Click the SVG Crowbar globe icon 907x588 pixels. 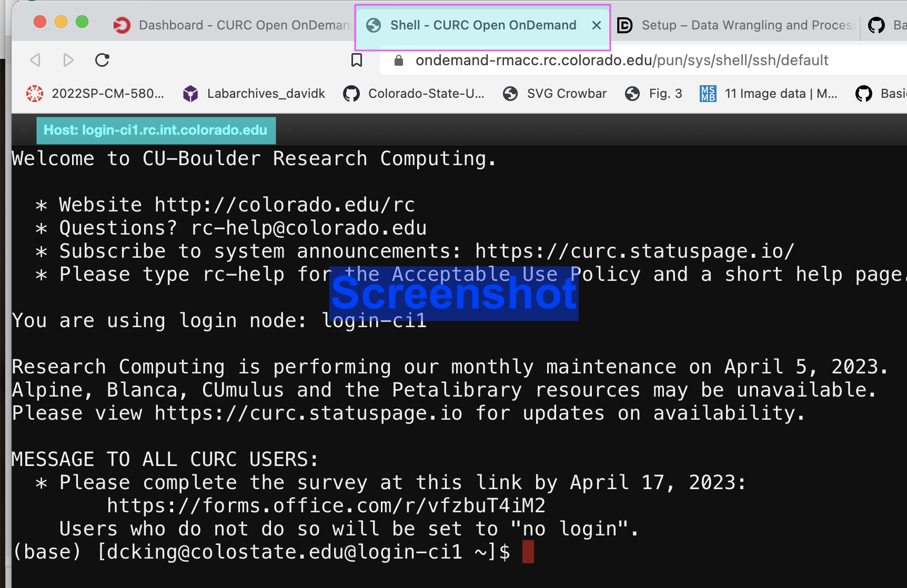[510, 94]
